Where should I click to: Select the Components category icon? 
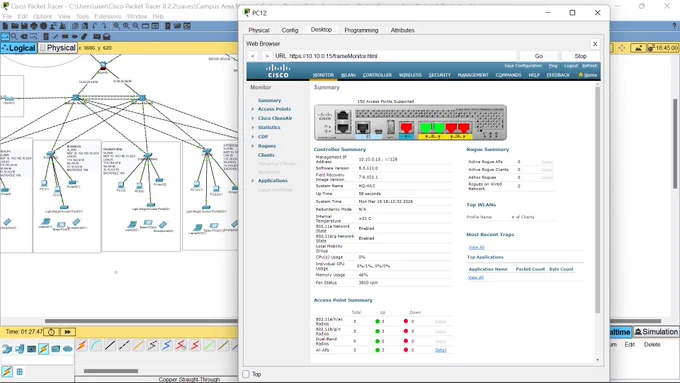click(x=31, y=349)
